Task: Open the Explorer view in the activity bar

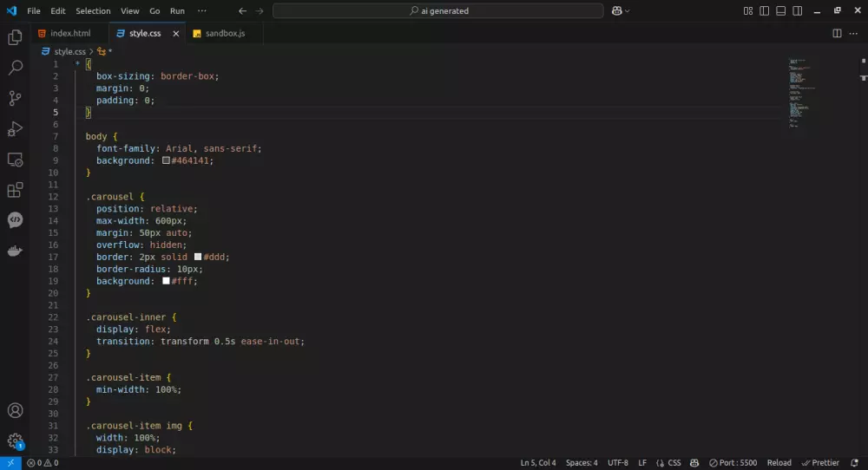Action: click(x=15, y=37)
